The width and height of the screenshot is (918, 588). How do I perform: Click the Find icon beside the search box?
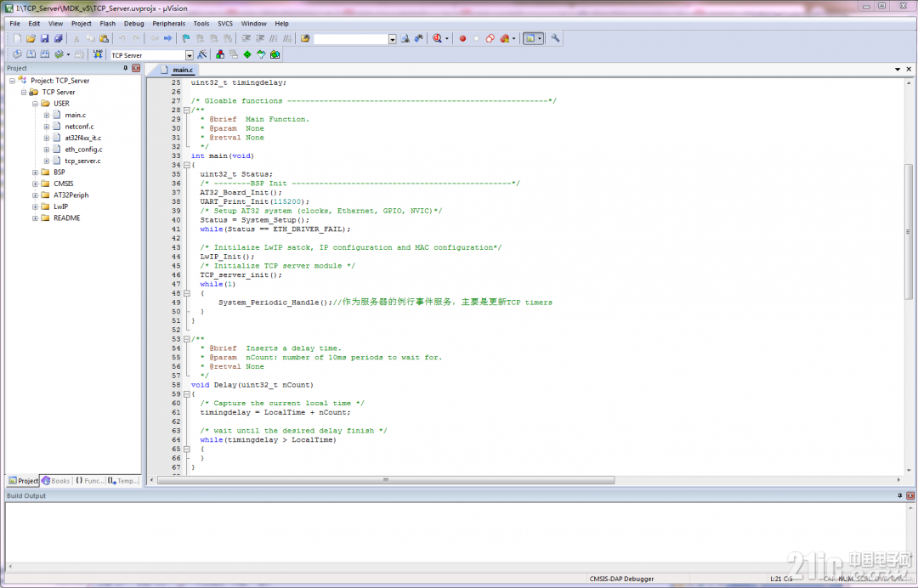tap(405, 38)
